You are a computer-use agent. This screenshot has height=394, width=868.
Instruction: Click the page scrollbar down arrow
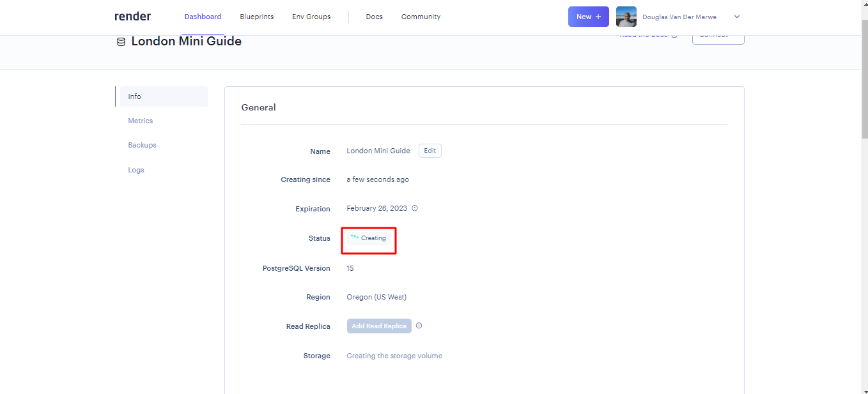[x=863, y=390]
